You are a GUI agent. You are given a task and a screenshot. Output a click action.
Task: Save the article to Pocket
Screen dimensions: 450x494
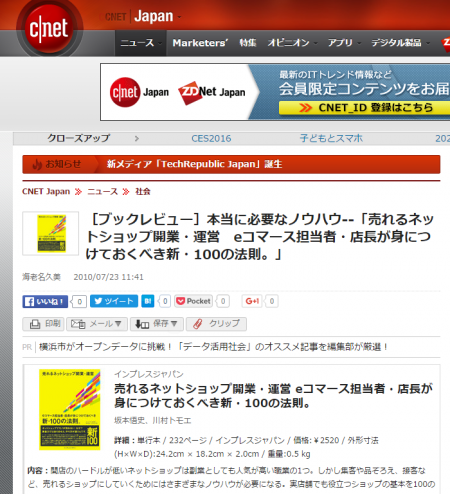[x=194, y=301]
